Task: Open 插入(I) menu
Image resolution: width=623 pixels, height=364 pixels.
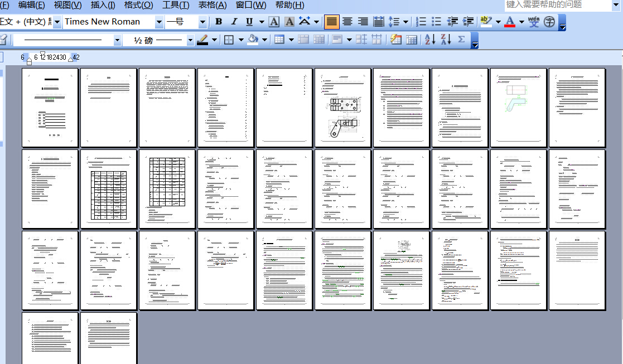Action: tap(103, 5)
